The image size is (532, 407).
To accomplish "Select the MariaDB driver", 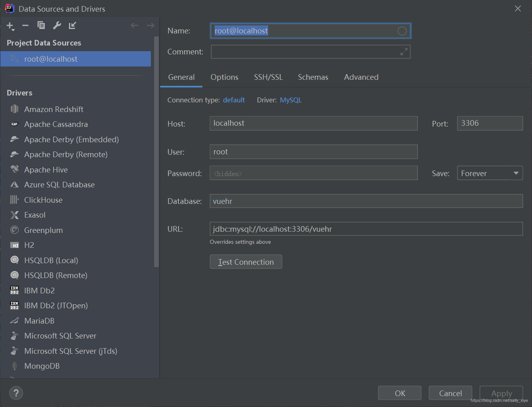I will (39, 320).
